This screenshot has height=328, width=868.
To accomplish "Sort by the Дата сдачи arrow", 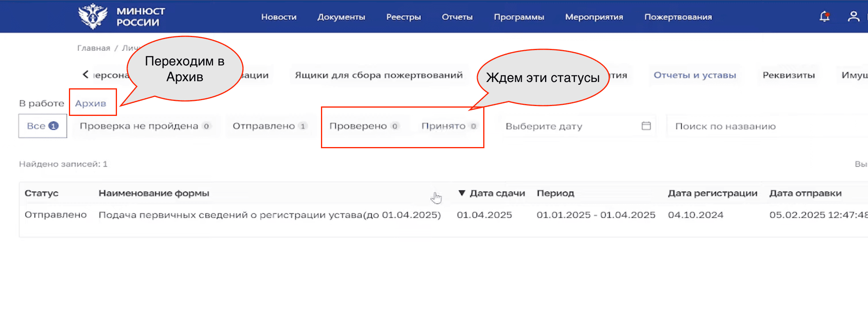I will (462, 193).
